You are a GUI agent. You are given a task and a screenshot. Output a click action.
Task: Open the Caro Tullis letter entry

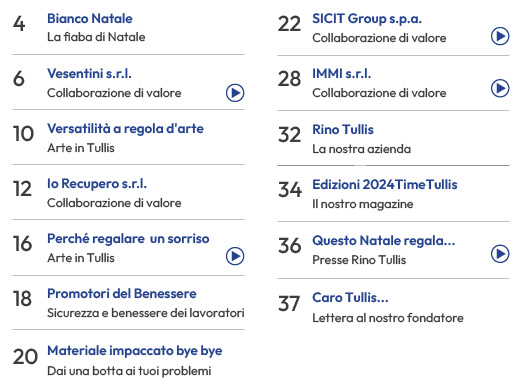350,298
